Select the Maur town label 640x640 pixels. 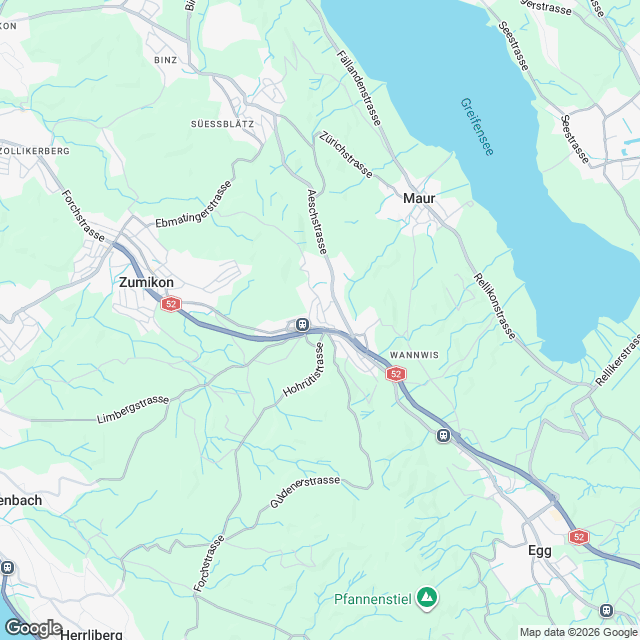419,198
